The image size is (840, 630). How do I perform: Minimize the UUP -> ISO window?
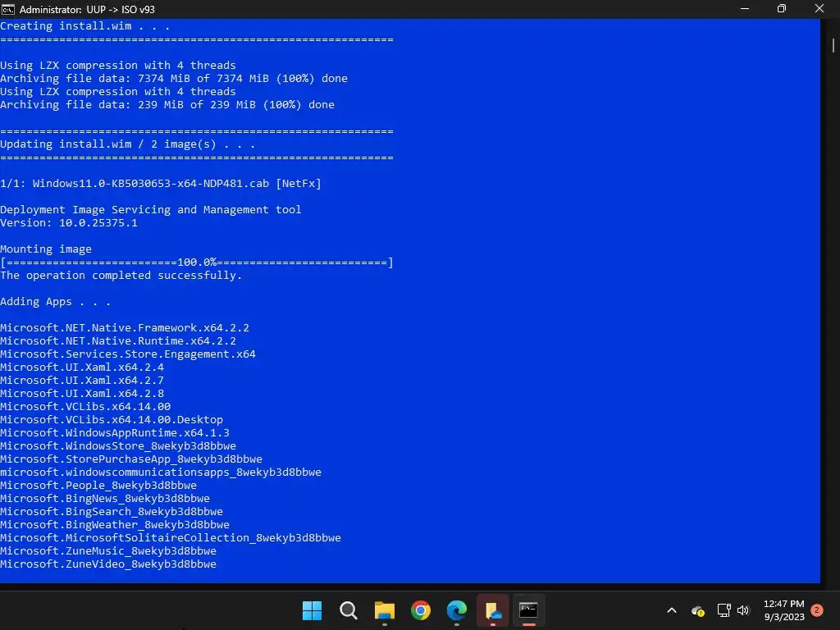[x=745, y=8]
